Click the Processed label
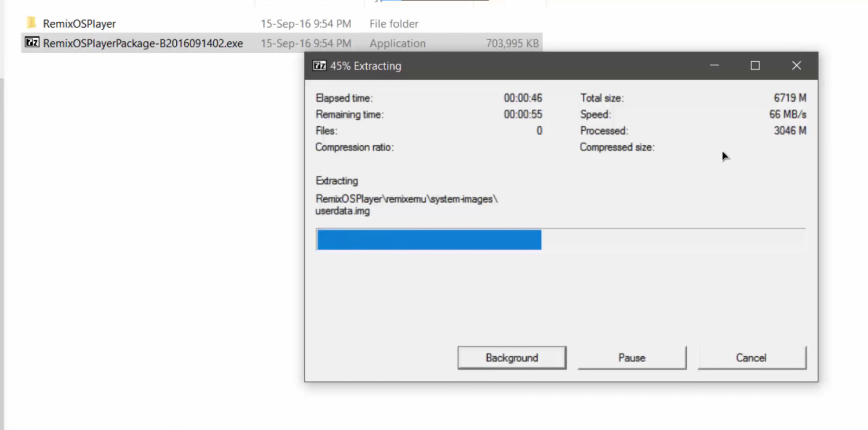868x430 pixels. (x=604, y=131)
